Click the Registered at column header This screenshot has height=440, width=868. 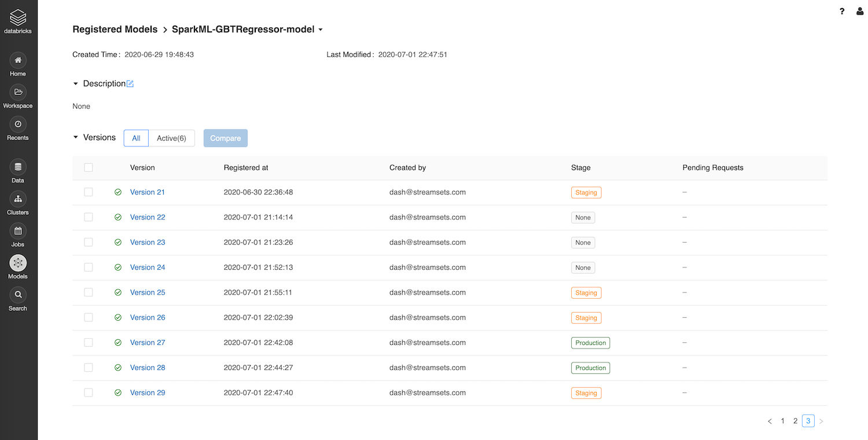pyautogui.click(x=246, y=167)
